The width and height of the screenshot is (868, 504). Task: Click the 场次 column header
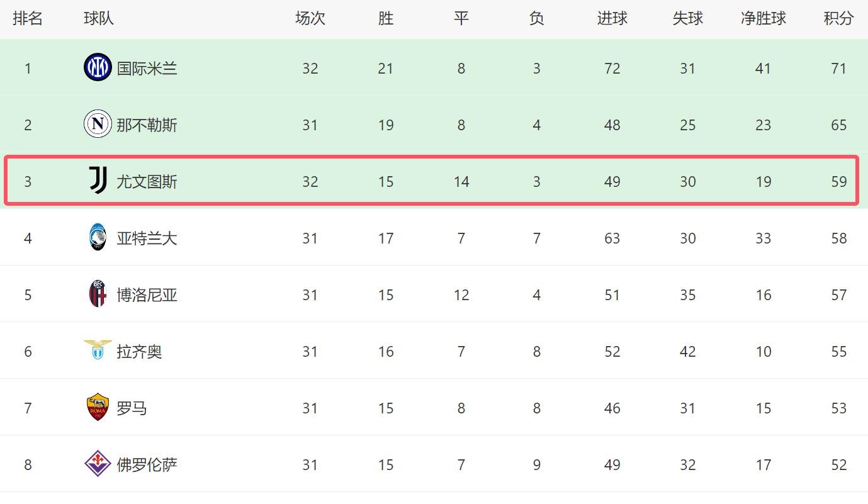click(310, 19)
